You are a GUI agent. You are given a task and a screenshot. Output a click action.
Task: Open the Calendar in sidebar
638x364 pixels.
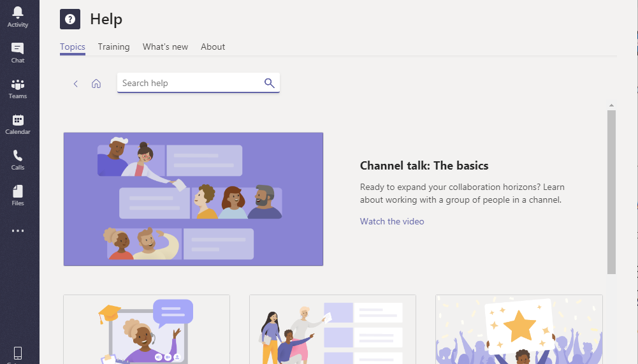[17, 124]
